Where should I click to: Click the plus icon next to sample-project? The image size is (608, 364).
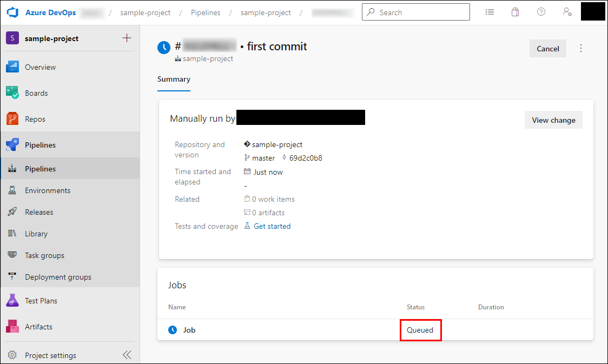point(127,38)
